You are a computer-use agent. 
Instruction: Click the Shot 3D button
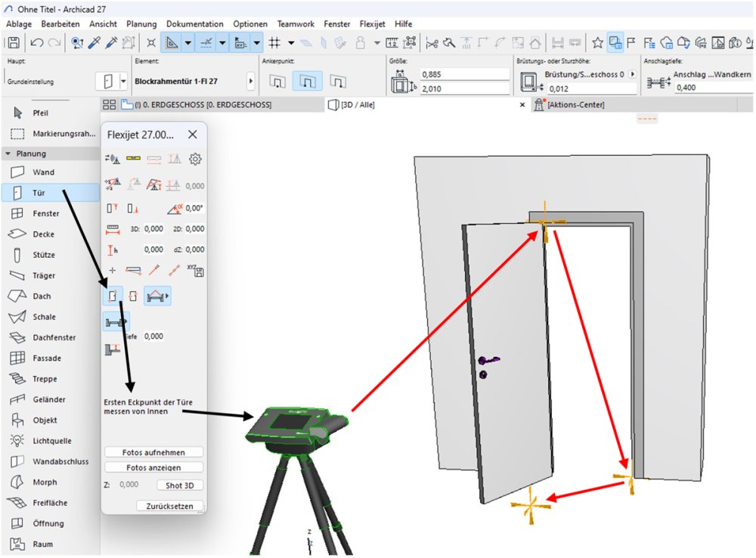[180, 485]
